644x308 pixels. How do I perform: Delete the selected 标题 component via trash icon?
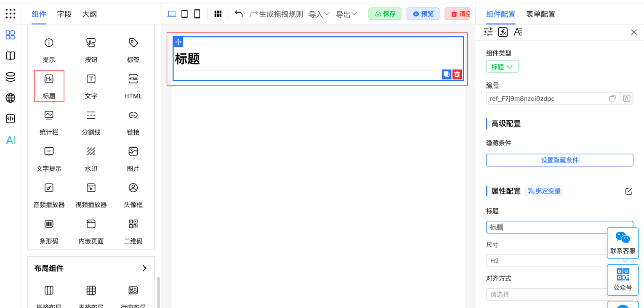[x=457, y=74]
